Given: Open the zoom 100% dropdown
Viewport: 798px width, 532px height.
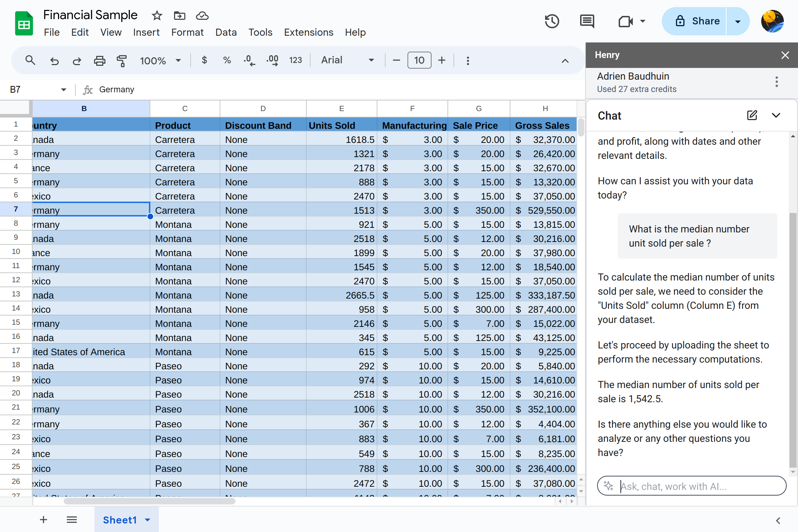Looking at the screenshot, I should [160, 60].
